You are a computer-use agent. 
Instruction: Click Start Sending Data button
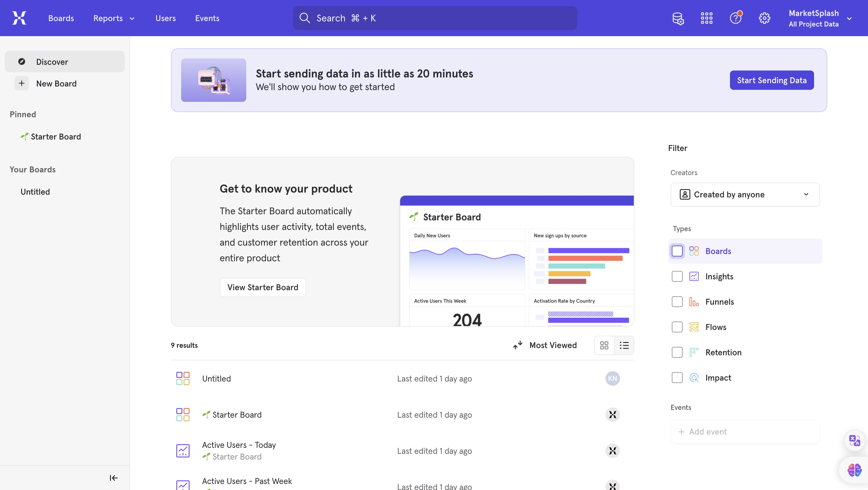click(772, 80)
